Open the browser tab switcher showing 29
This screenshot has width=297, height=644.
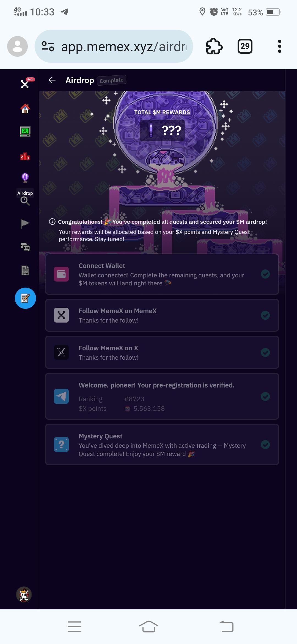pos(245,46)
